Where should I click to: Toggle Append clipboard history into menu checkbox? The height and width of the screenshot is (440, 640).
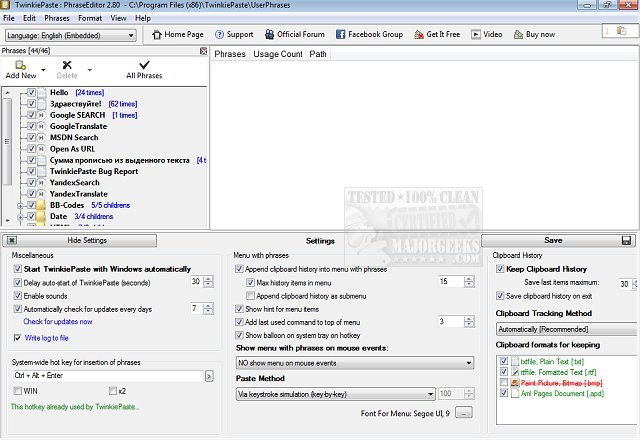(x=239, y=269)
